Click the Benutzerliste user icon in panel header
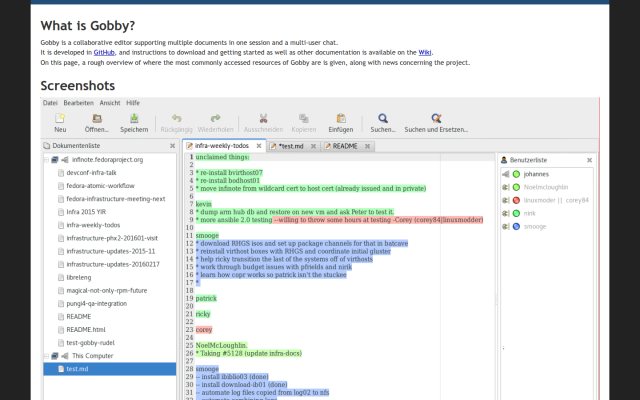Image resolution: width=640 pixels, height=400 pixels. [504, 160]
